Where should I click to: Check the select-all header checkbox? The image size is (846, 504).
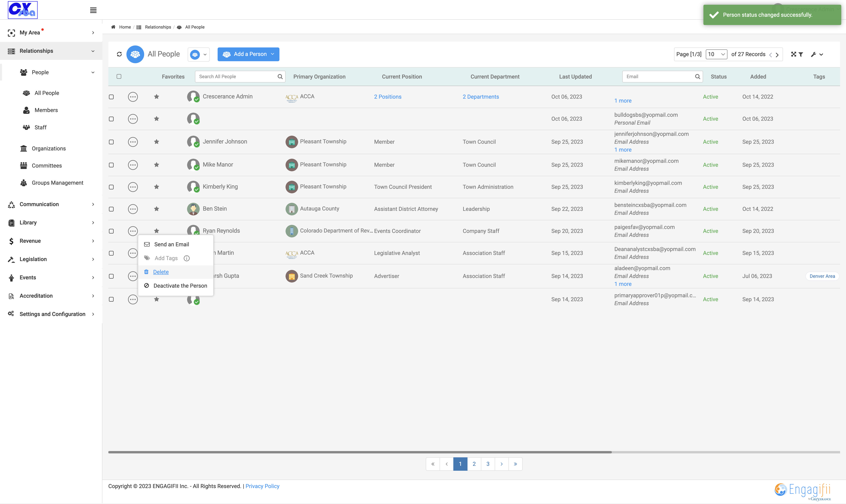tap(119, 76)
